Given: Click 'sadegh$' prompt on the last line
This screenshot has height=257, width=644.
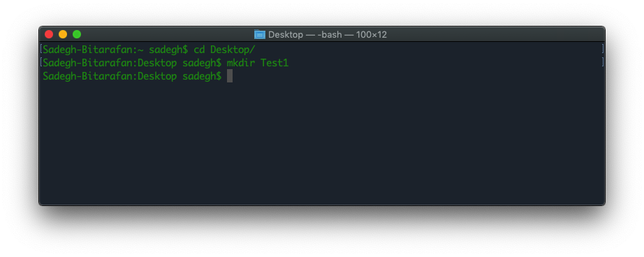Looking at the screenshot, I should coord(202,76).
